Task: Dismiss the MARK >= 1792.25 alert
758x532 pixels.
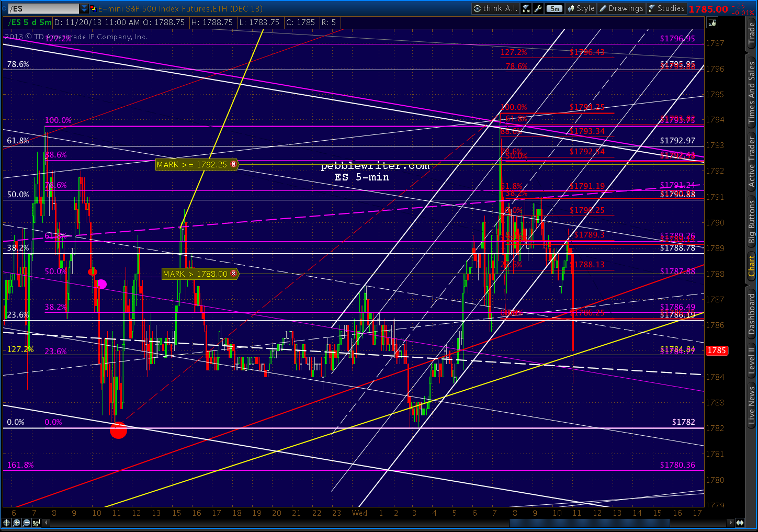Action: [x=234, y=164]
